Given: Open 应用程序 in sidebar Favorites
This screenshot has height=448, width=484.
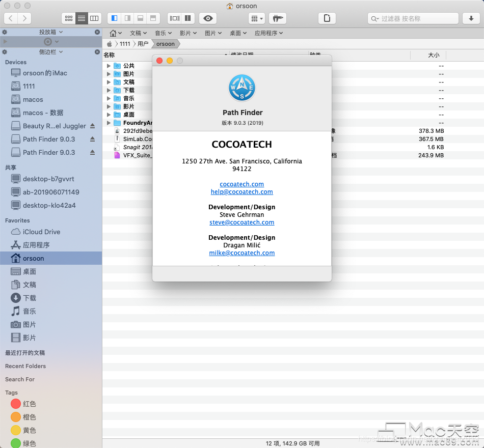Looking at the screenshot, I should click(51, 245).
